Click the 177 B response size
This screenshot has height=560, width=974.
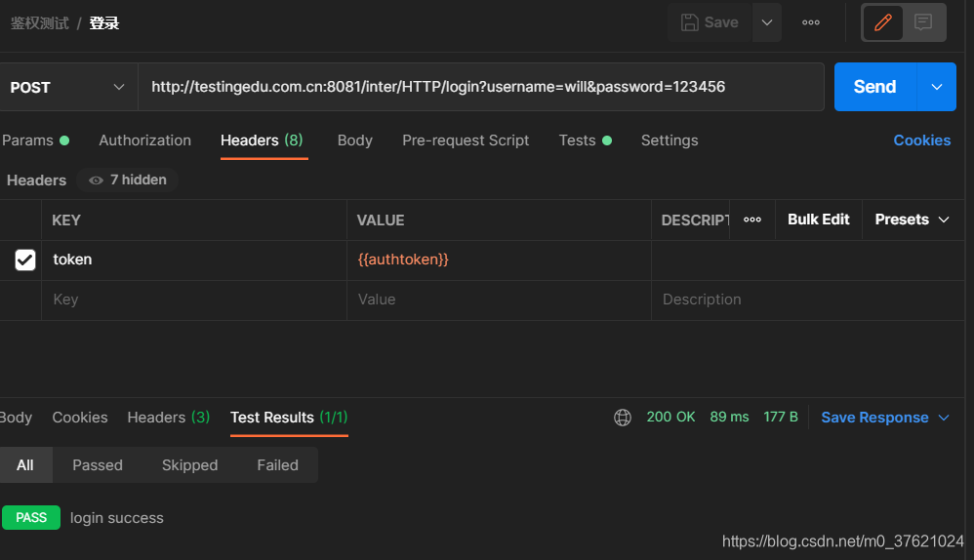click(x=781, y=417)
